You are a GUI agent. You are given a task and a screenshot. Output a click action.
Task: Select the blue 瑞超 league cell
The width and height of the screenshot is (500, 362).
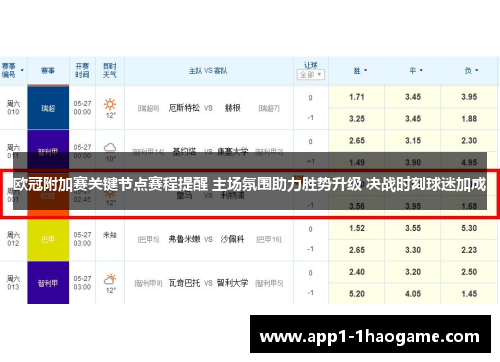pos(48,108)
